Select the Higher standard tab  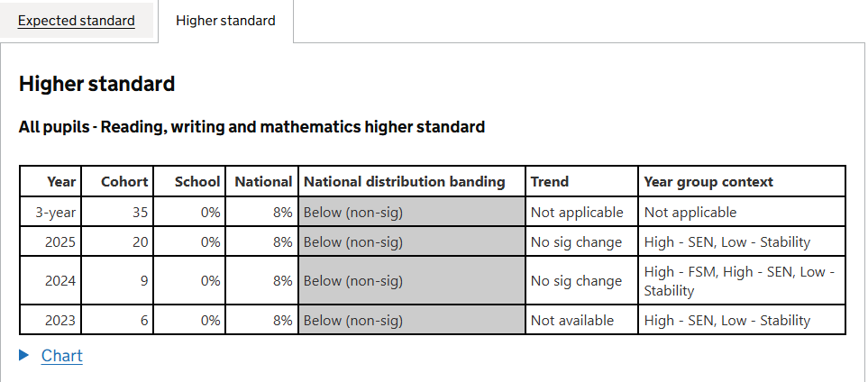click(x=225, y=21)
